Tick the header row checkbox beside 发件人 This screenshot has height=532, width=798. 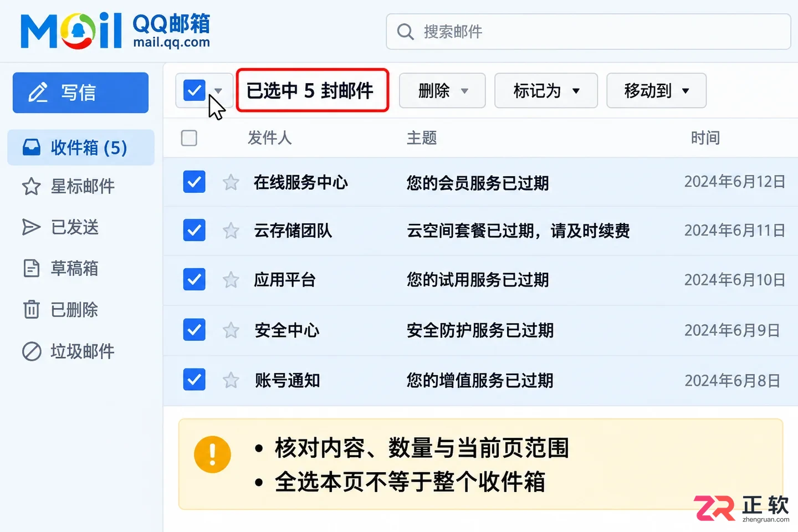point(189,138)
